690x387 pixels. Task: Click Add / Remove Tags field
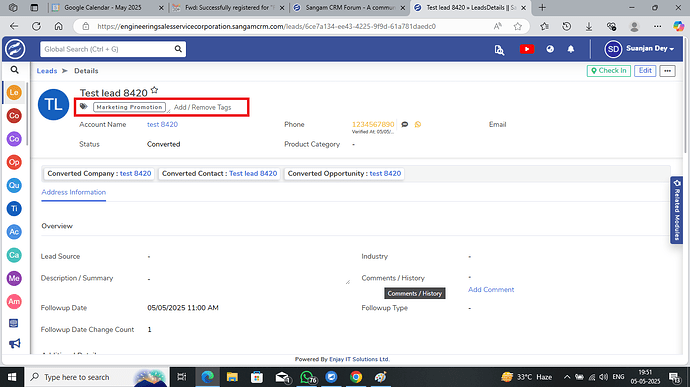point(202,107)
